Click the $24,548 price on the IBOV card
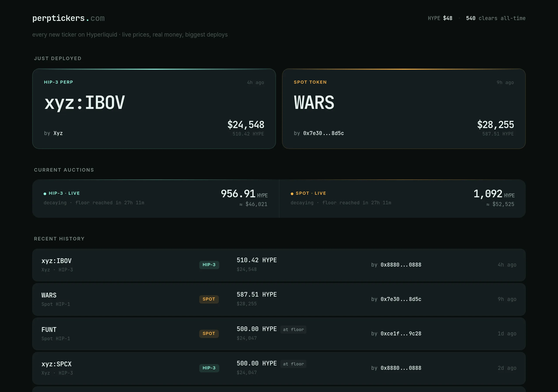 (x=246, y=125)
